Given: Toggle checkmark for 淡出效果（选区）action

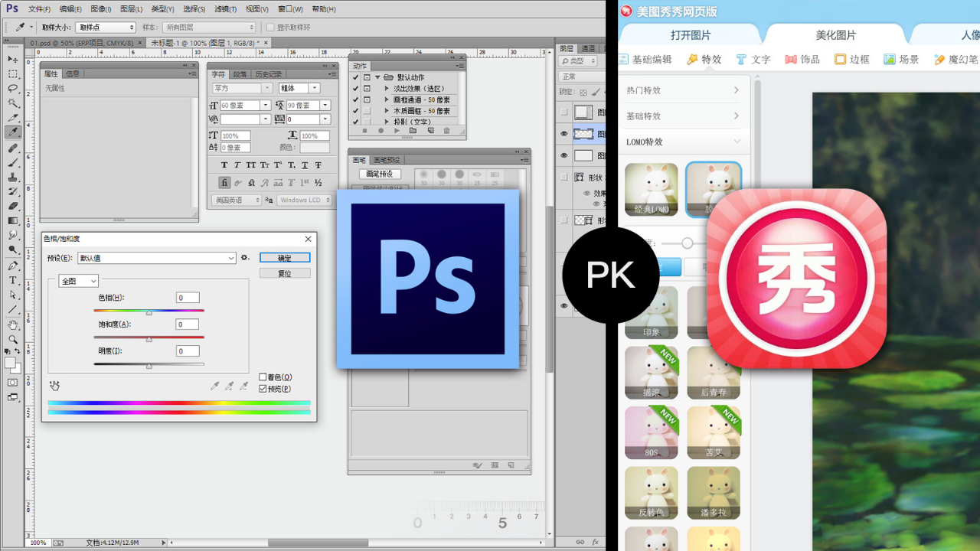Looking at the screenshot, I should pyautogui.click(x=355, y=89).
